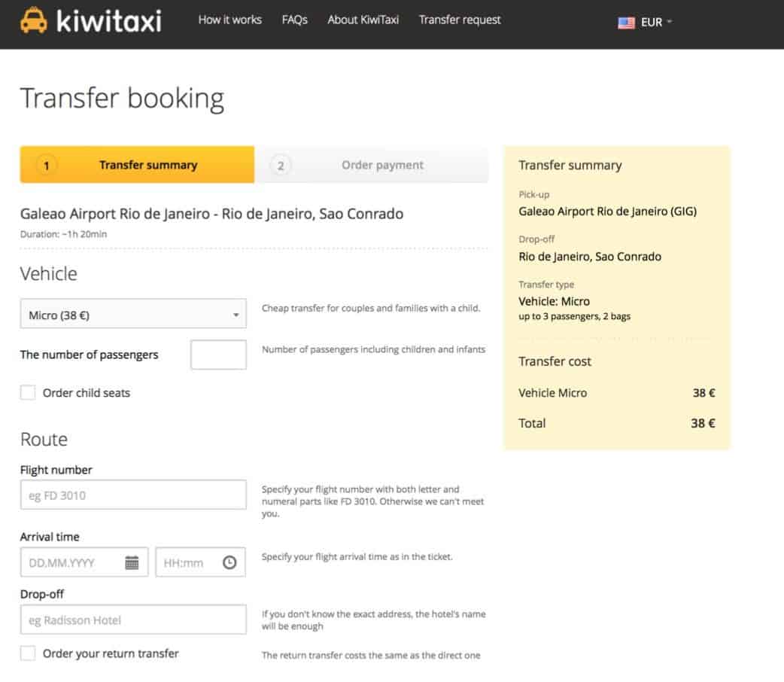
Task: Click the Transfer request link
Action: coord(460,20)
